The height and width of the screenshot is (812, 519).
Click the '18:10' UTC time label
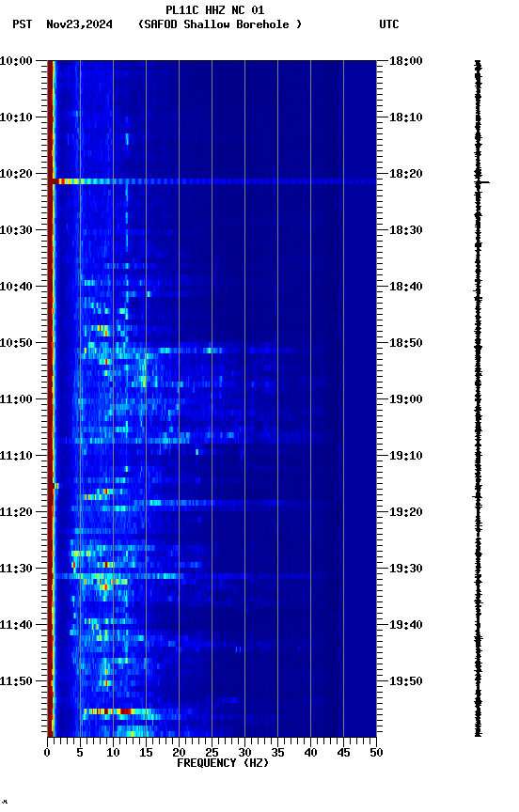pos(406,117)
